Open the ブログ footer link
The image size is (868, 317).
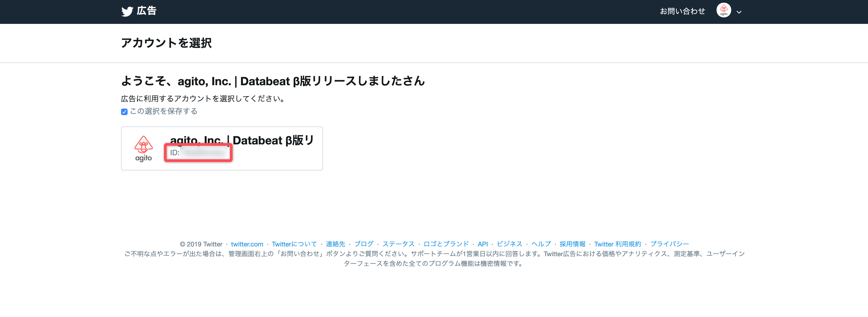pos(364,244)
